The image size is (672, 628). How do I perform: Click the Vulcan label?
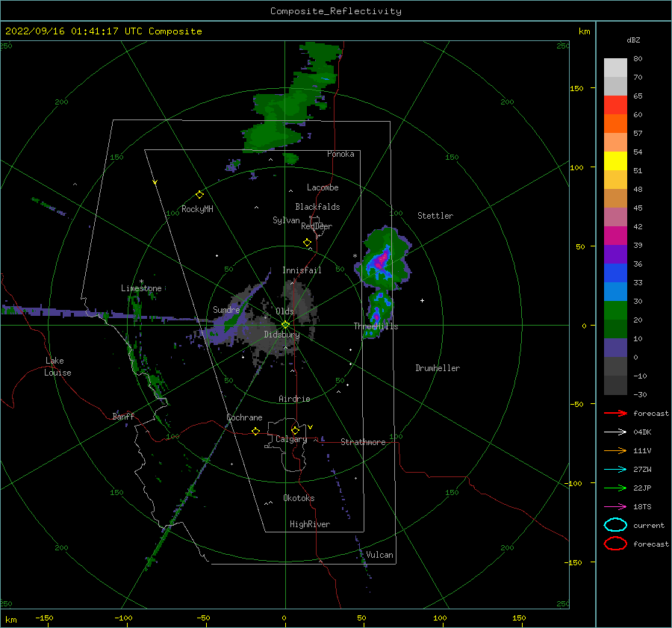coord(379,555)
